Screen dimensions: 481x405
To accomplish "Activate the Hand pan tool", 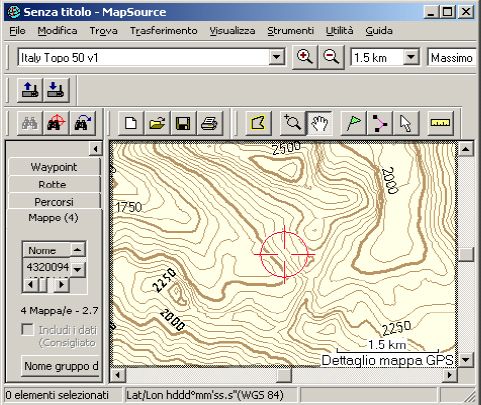I will (x=319, y=123).
